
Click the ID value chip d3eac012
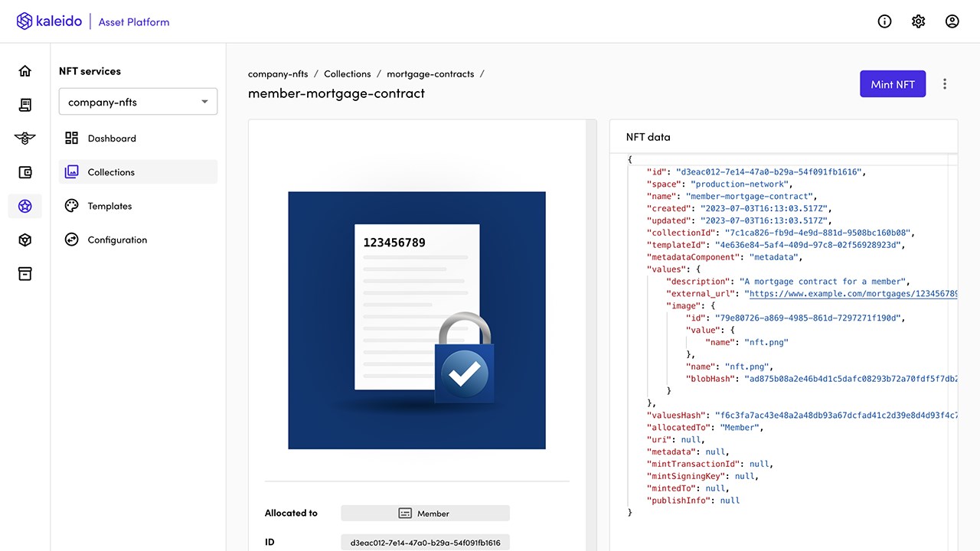coord(425,543)
